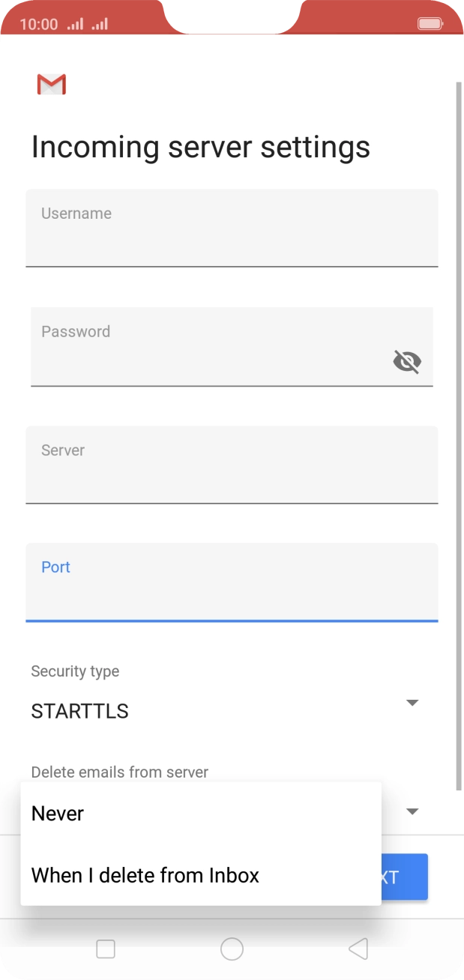Click the battery icon in status bar

tap(430, 23)
